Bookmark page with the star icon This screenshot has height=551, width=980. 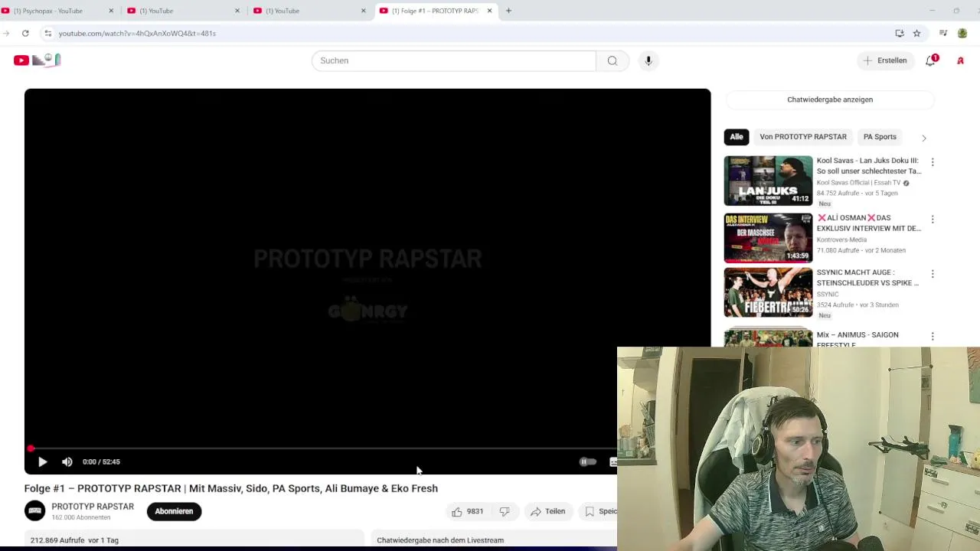[916, 34]
